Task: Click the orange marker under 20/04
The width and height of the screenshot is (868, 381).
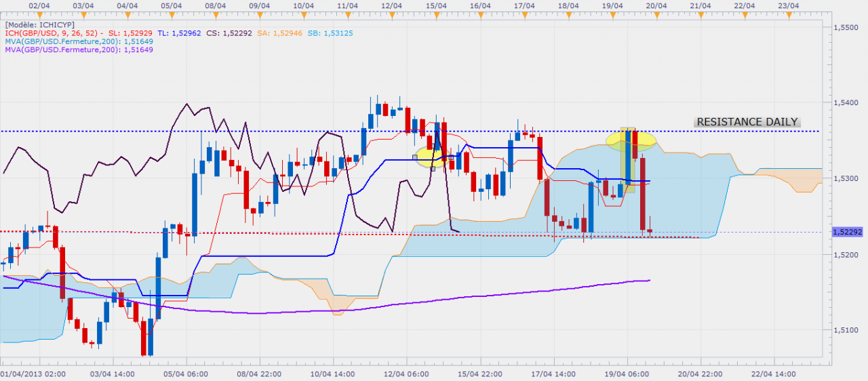Action: (x=655, y=14)
